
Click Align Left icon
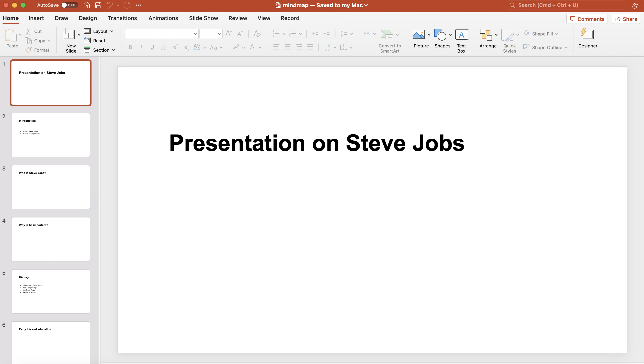(276, 47)
